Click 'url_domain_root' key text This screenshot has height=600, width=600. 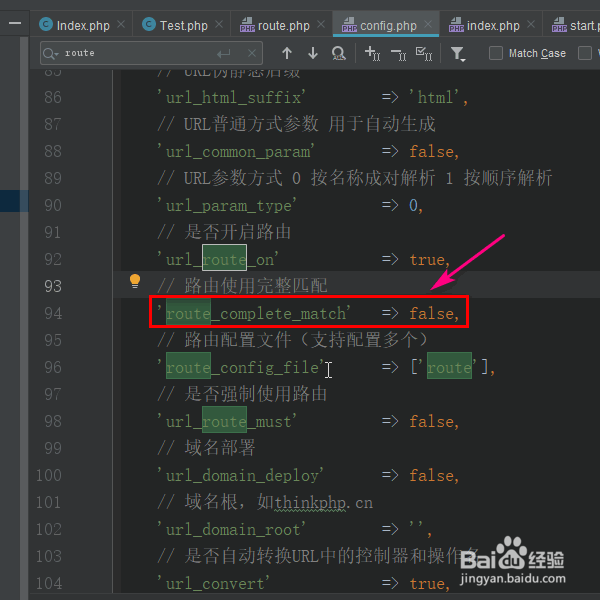[x=233, y=530]
